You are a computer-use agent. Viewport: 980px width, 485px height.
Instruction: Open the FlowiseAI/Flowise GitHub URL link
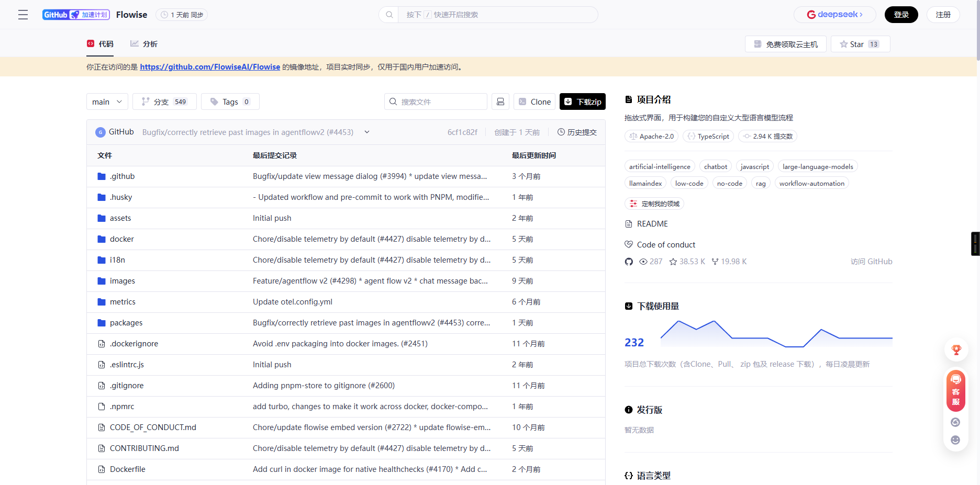click(210, 67)
